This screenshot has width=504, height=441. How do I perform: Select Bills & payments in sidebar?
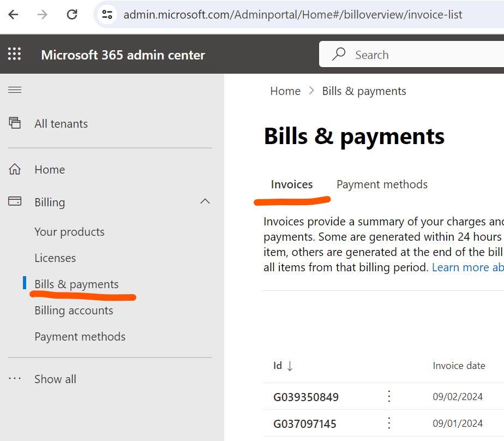76,284
